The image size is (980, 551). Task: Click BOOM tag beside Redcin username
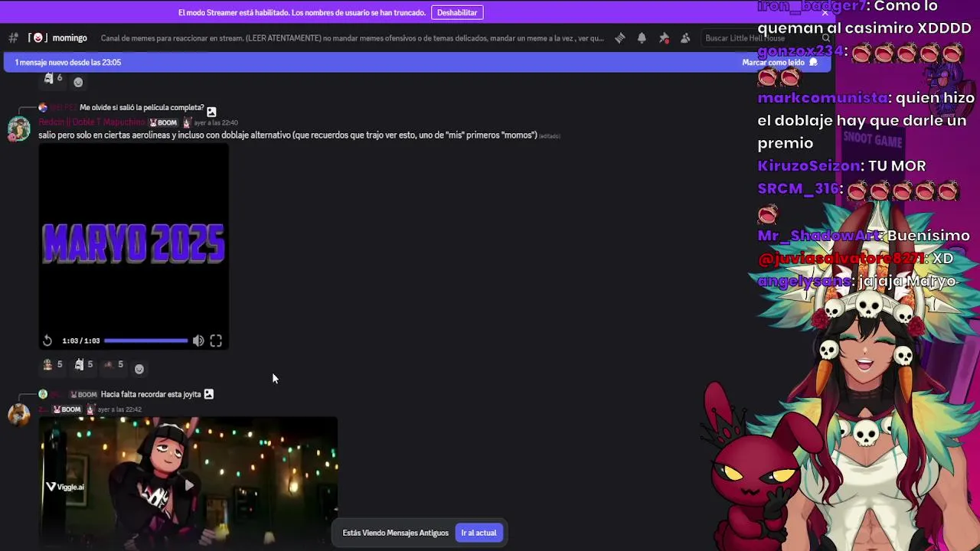click(163, 122)
